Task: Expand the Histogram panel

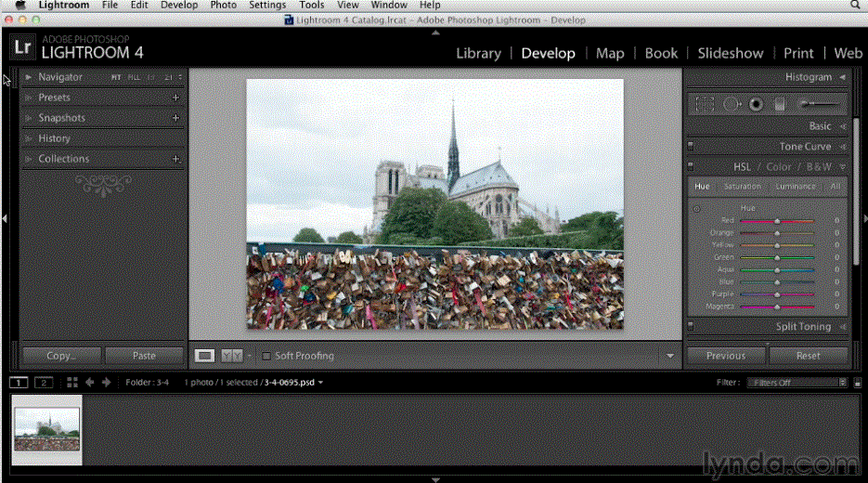Action: point(843,77)
